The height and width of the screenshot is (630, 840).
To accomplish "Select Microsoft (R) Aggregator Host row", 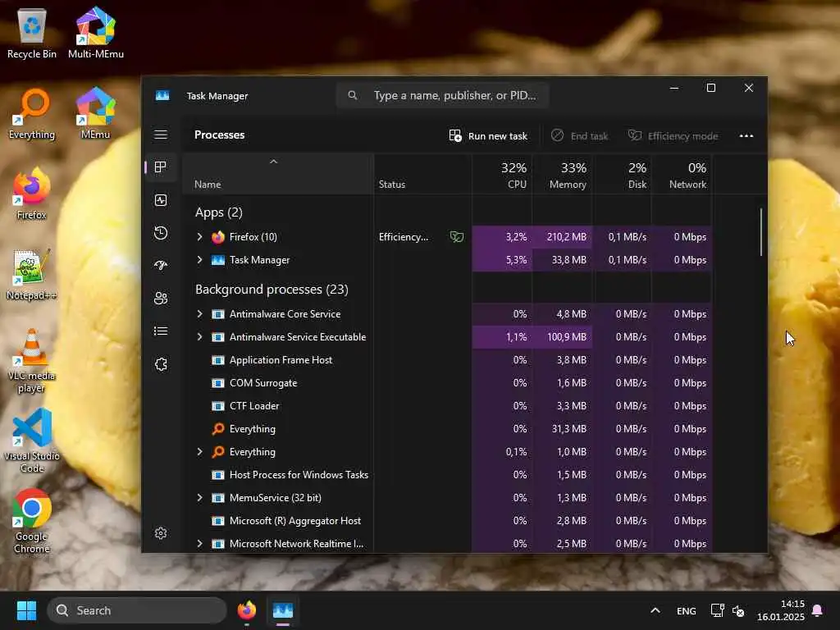I will point(447,521).
